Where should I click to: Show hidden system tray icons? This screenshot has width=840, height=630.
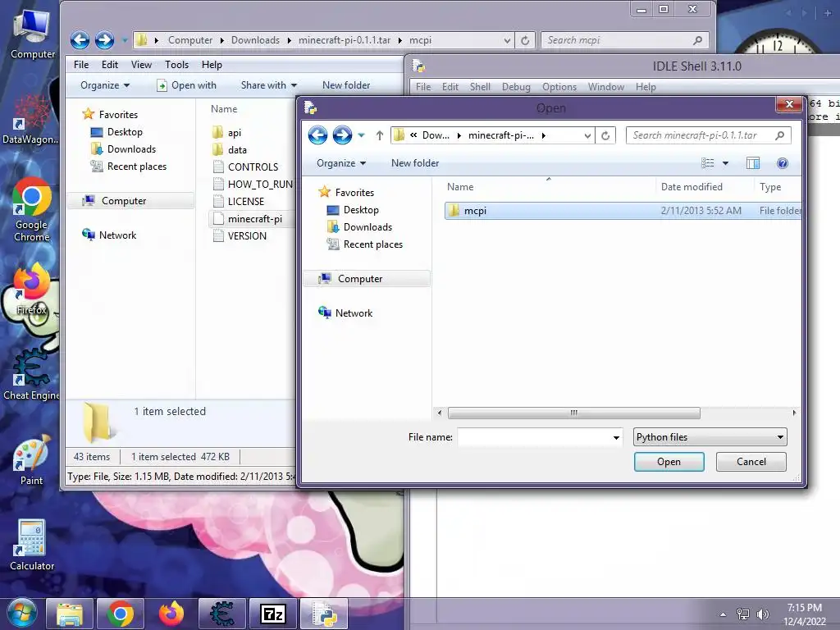pos(723,614)
